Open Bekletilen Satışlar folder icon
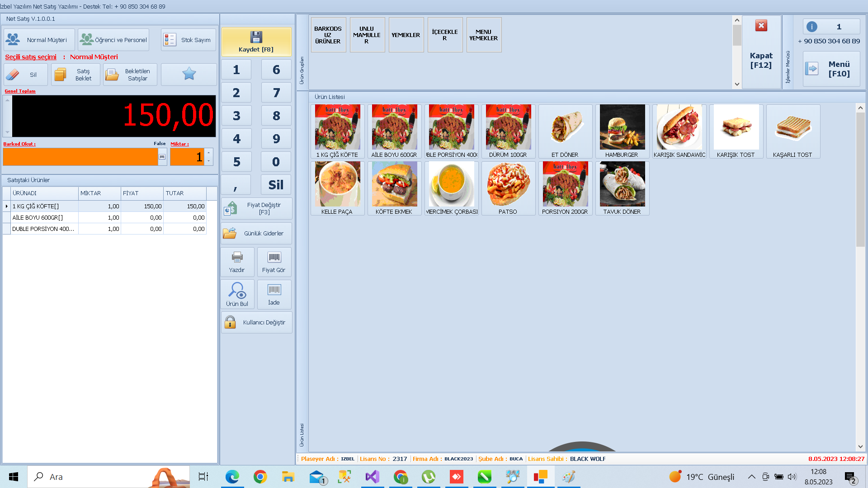The image size is (868, 488). pyautogui.click(x=112, y=75)
